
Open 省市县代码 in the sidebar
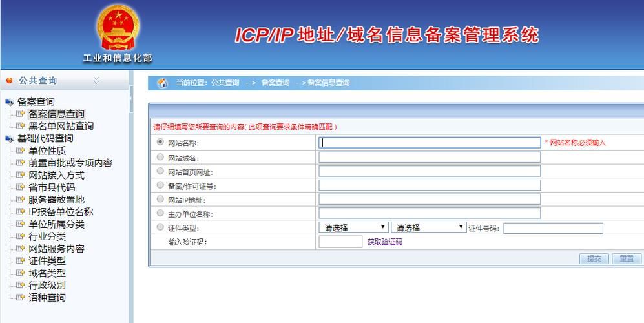coord(52,187)
